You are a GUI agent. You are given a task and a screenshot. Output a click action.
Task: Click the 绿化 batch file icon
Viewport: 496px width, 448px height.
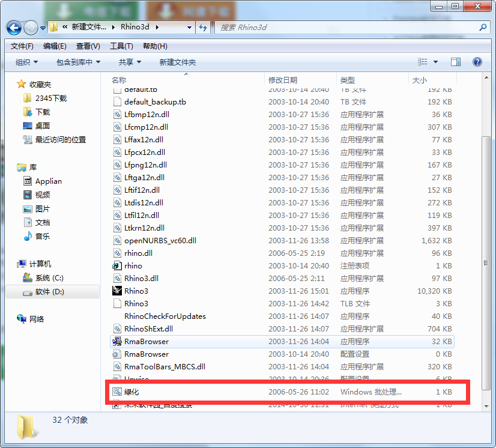(x=116, y=392)
